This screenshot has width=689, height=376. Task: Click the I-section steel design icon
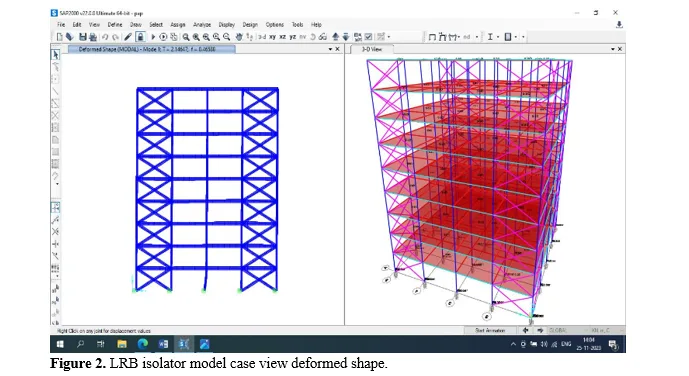(x=490, y=37)
